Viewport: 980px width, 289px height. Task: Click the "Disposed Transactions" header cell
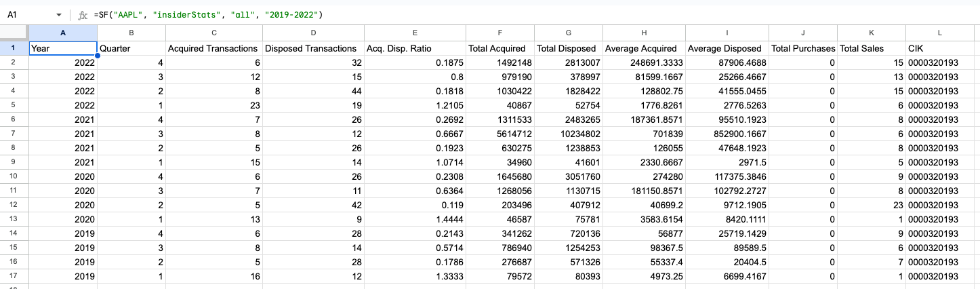tap(313, 48)
